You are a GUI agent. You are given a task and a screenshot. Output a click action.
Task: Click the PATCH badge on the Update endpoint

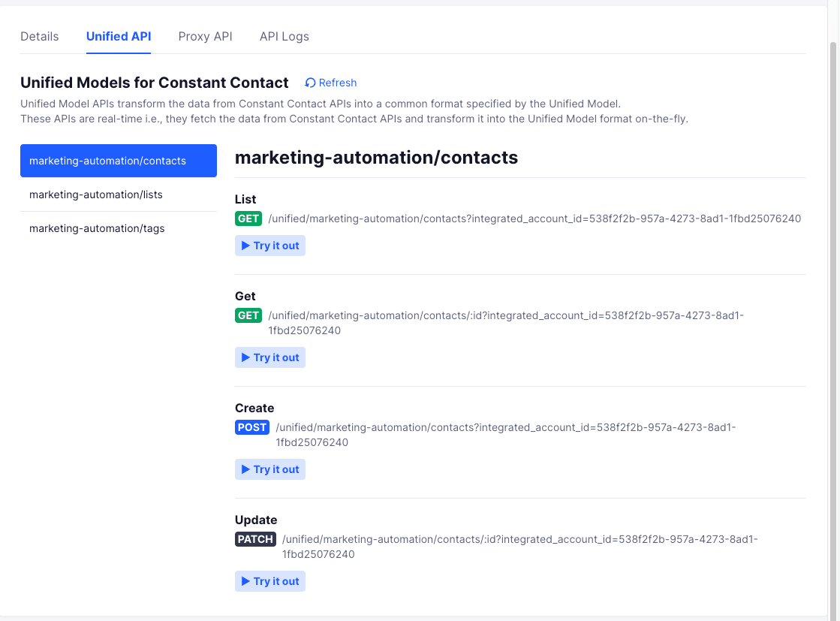coord(255,539)
